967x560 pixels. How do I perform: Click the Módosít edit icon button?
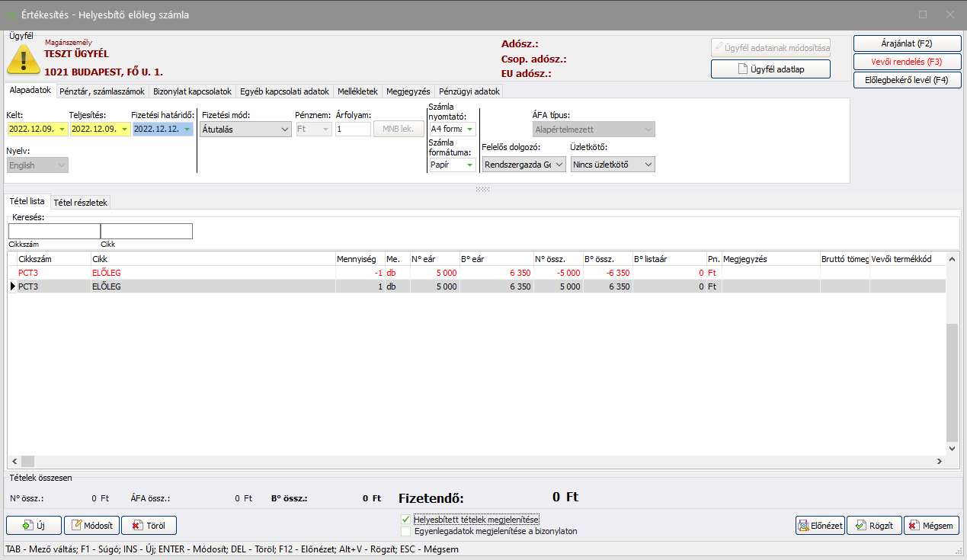(91, 526)
